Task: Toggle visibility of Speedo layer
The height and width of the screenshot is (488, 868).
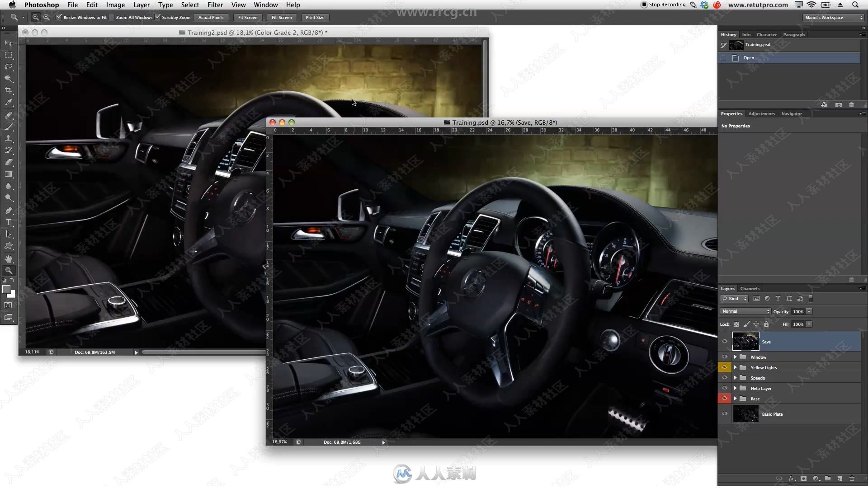Action: pyautogui.click(x=725, y=378)
